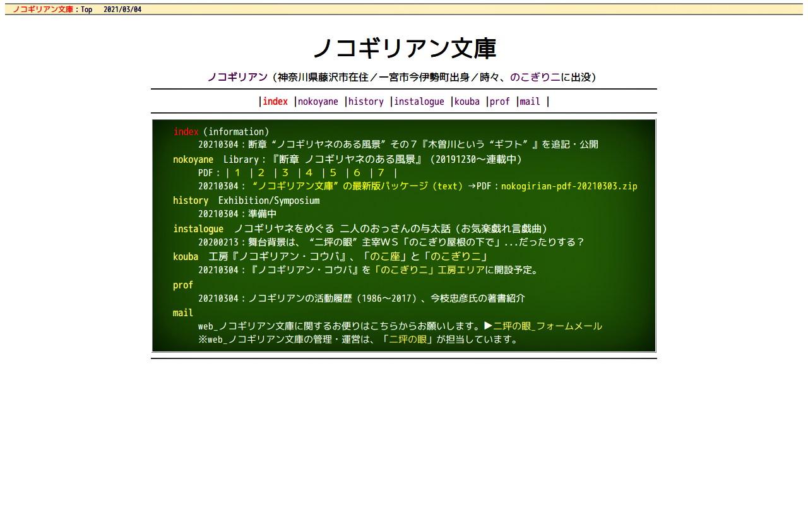Click the のこぎり二 link in subtitle
Viewport: 808px width, 532px height.
coord(535,77)
